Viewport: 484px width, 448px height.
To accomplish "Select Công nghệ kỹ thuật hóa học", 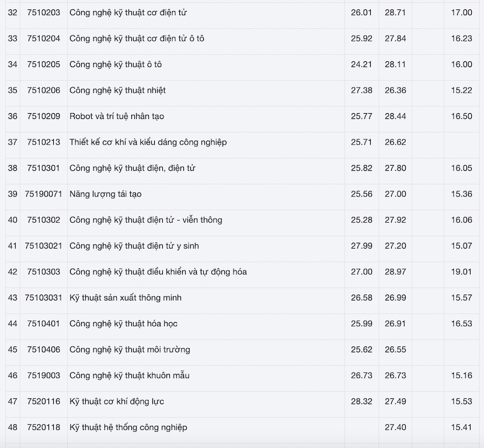I will coord(123,324).
